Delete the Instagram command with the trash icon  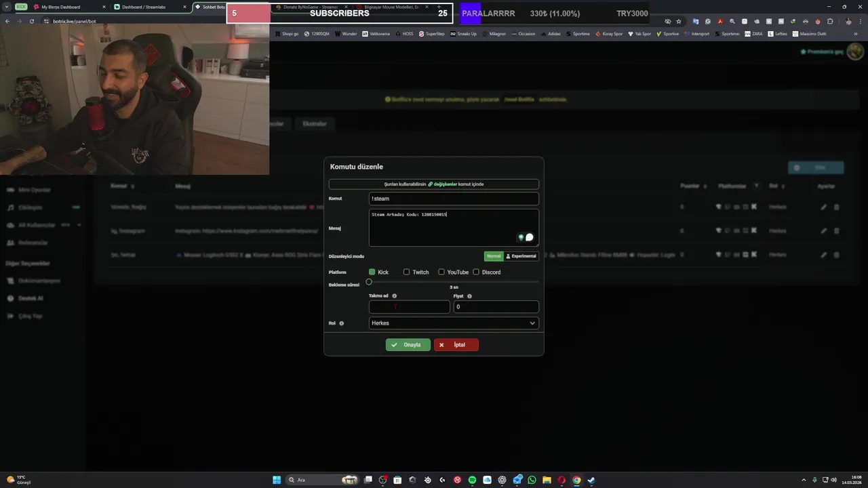(x=836, y=231)
